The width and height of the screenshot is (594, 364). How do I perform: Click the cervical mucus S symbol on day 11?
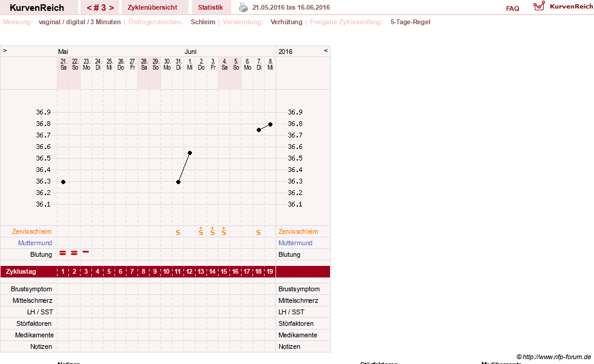tap(178, 233)
